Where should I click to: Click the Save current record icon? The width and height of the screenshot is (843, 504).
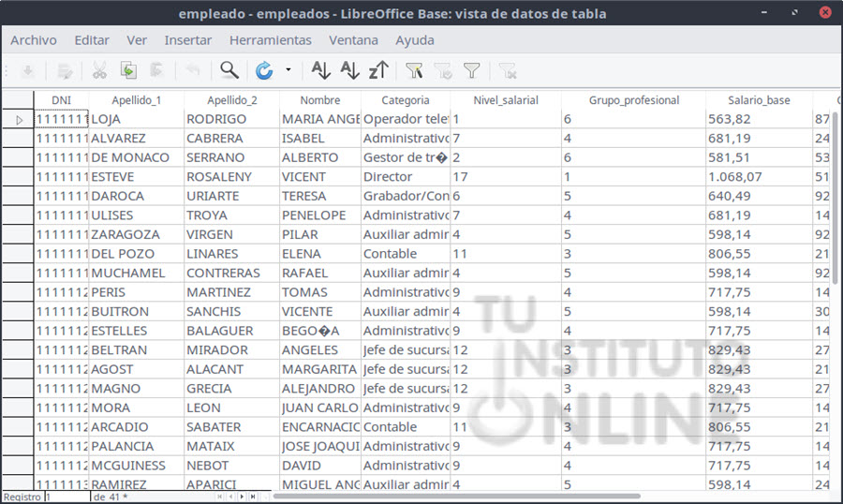click(x=28, y=70)
